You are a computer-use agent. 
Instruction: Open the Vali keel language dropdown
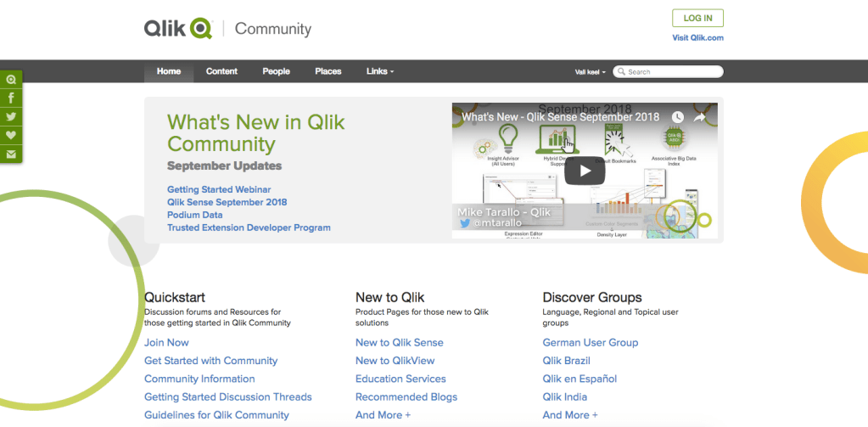click(590, 72)
